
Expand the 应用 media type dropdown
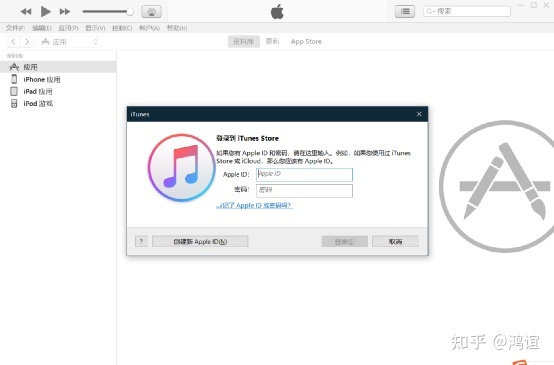tap(69, 42)
